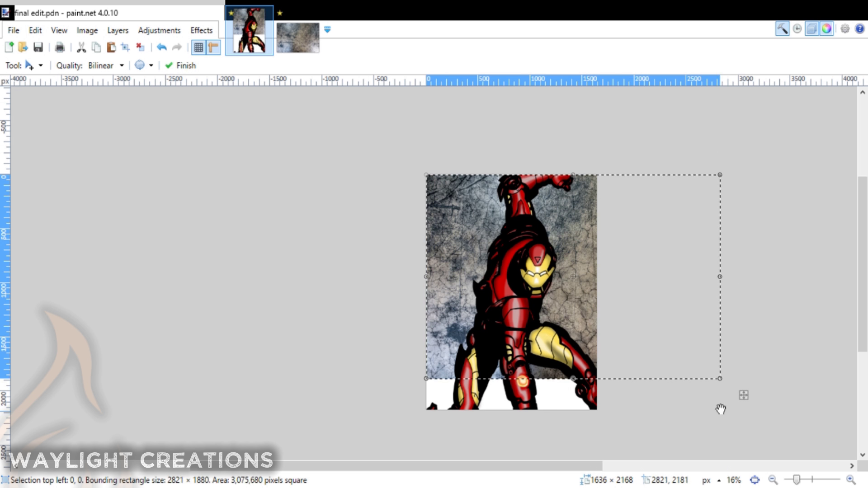Toggle the rulers button
This screenshot has width=868, height=488.
click(213, 47)
